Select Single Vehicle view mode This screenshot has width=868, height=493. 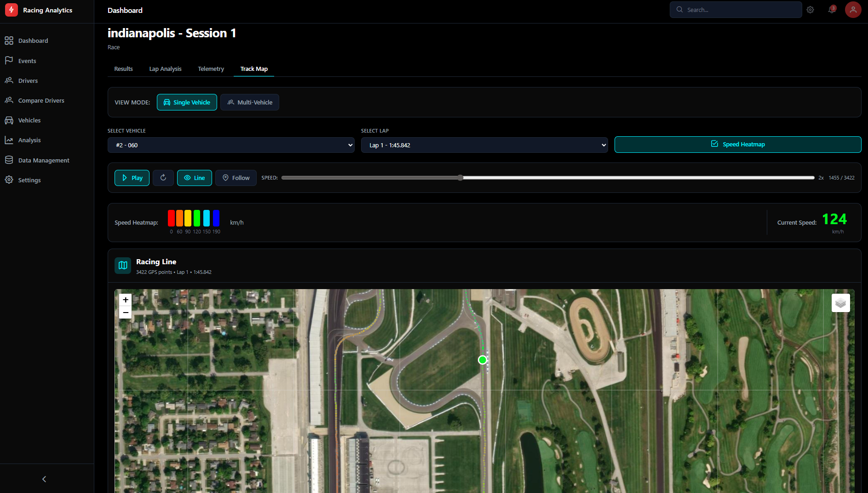point(187,102)
